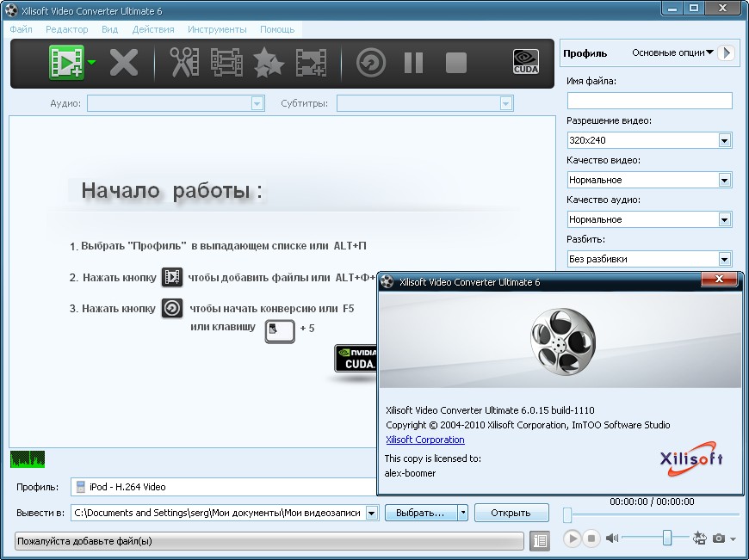Expand the output folder path dropdown arrow

(372, 514)
